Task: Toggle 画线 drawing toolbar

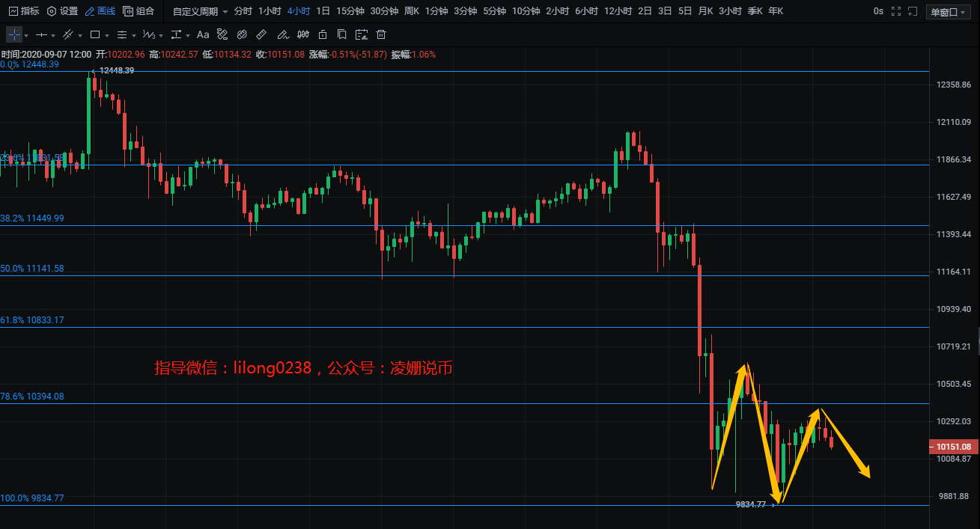Action: coord(100,11)
